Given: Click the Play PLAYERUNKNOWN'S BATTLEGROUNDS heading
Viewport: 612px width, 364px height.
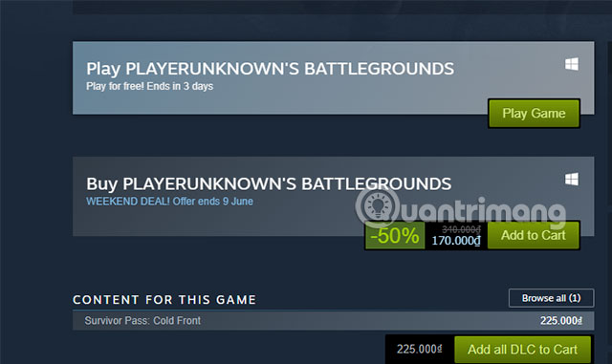Looking at the screenshot, I should tap(270, 69).
